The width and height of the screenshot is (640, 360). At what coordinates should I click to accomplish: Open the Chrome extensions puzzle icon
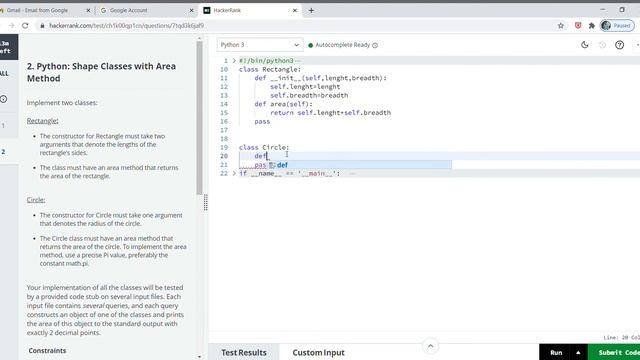click(592, 26)
